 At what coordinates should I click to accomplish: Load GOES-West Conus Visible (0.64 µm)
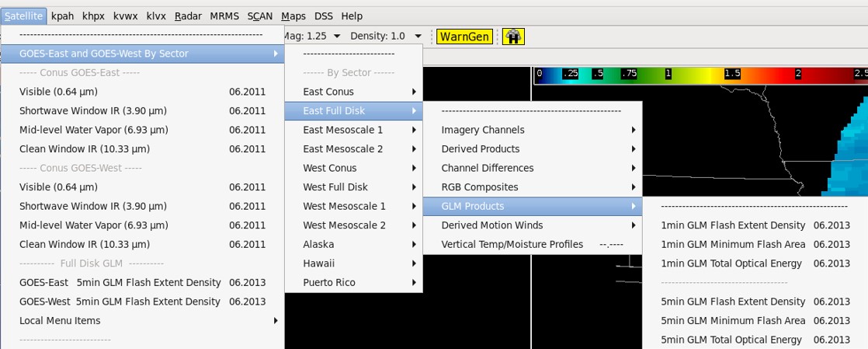pos(142,187)
